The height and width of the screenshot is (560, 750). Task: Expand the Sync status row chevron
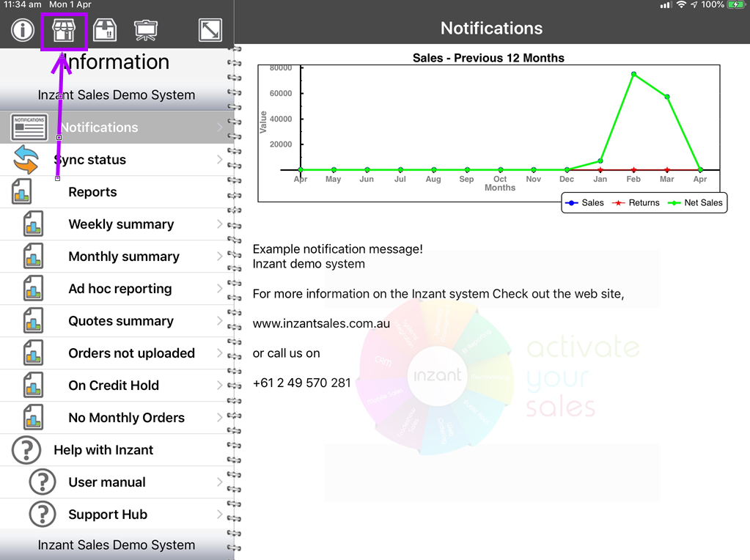pos(219,159)
